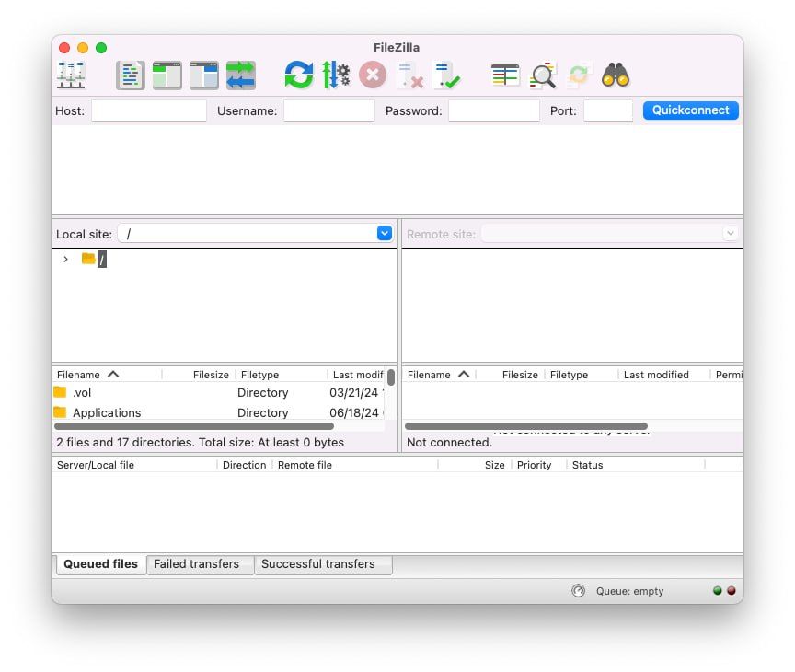Click the 'Queue: empty' status text
795x672 pixels.
pos(629,591)
